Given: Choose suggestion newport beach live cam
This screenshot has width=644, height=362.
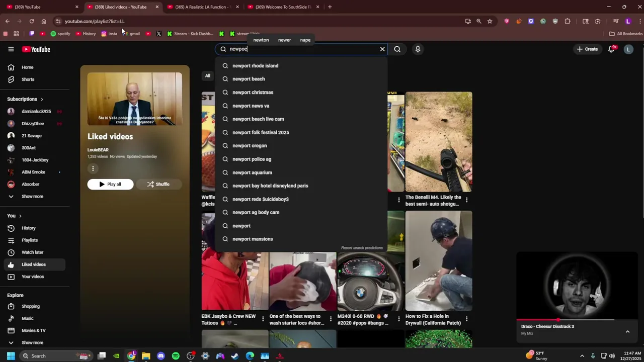Looking at the screenshot, I should coord(301,119).
